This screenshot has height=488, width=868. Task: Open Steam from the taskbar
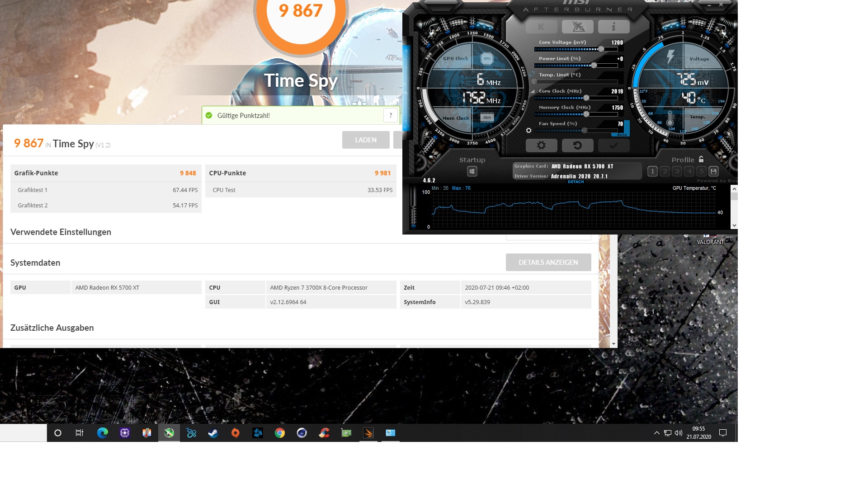pyautogui.click(x=213, y=433)
